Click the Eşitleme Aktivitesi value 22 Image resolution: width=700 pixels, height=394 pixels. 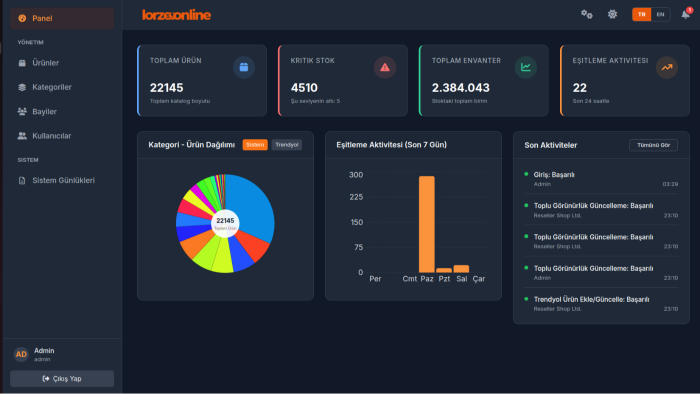[x=580, y=88]
